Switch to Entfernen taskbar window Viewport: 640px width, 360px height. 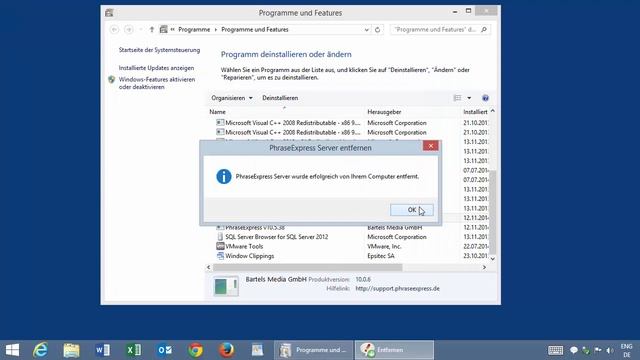pyautogui.click(x=394, y=350)
